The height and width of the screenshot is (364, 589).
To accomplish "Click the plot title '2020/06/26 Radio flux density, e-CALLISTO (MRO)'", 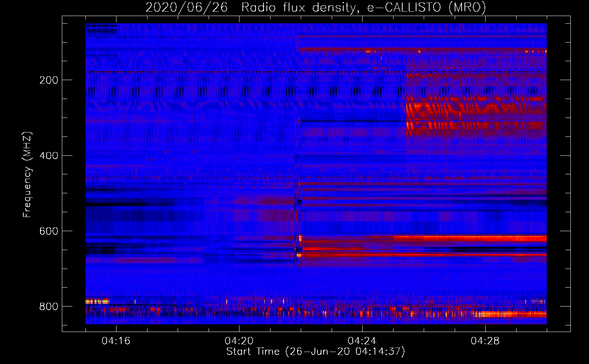I will pos(316,7).
